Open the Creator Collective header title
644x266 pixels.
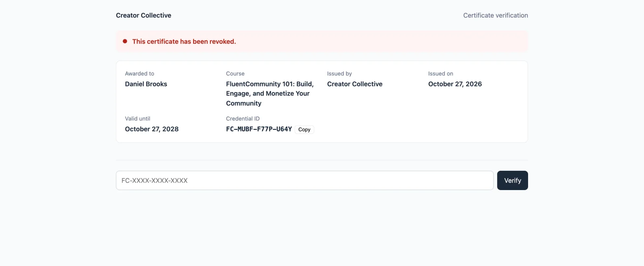144,15
